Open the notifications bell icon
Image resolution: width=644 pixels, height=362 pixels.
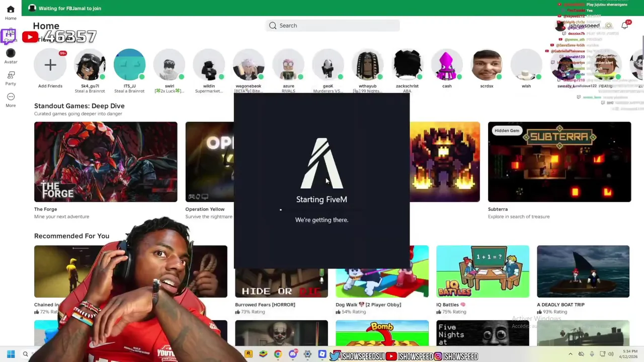click(624, 26)
